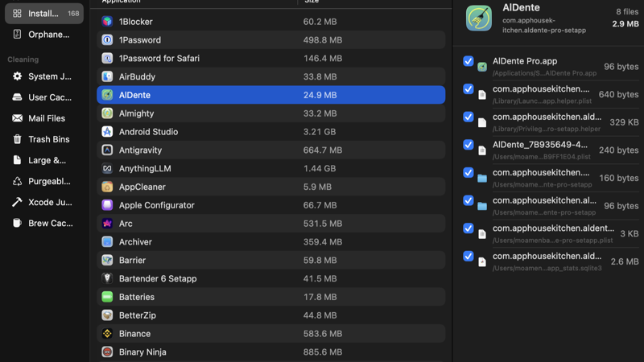Open the Mail Files sidebar item
This screenshot has height=362, width=644.
[44, 118]
